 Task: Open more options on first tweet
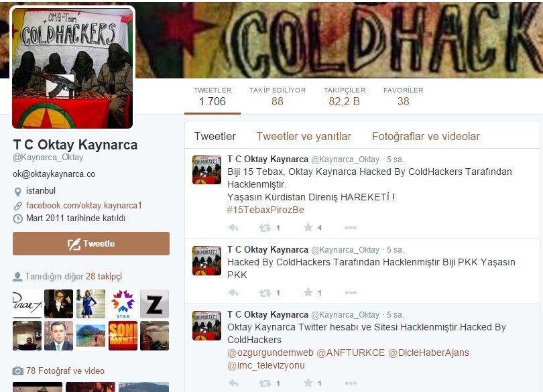pyautogui.click(x=351, y=228)
